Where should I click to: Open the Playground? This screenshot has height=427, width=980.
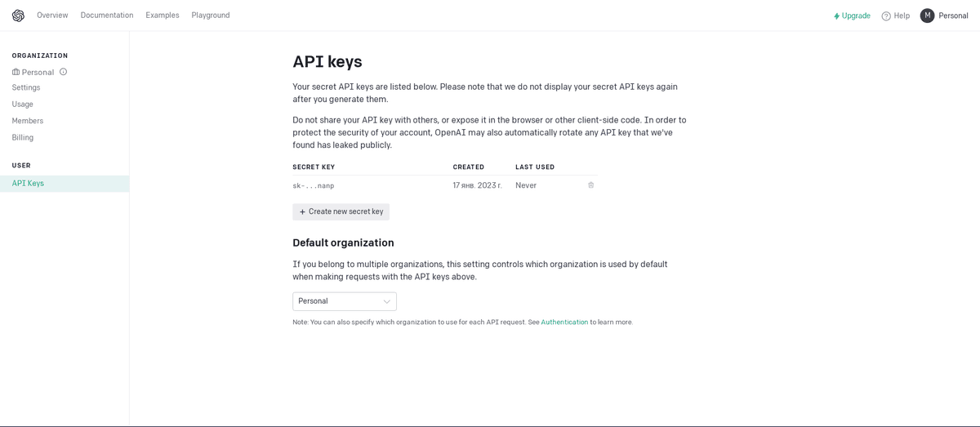tap(211, 16)
